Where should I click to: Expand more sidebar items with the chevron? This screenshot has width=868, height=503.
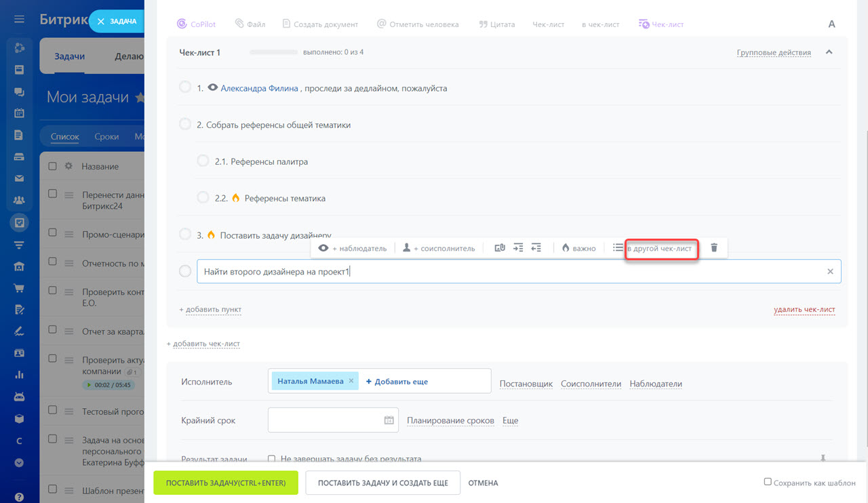point(19,462)
